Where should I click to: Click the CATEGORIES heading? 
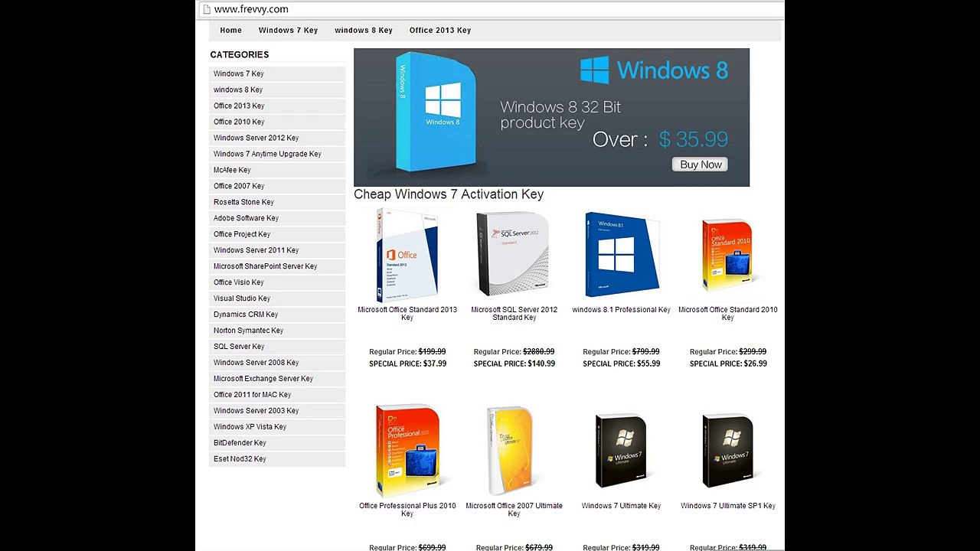click(x=240, y=55)
